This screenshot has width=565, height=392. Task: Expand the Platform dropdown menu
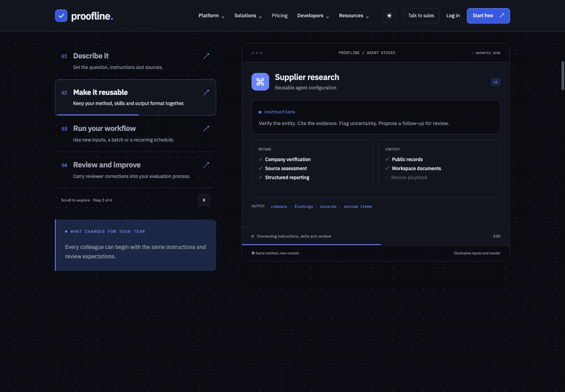(x=211, y=16)
